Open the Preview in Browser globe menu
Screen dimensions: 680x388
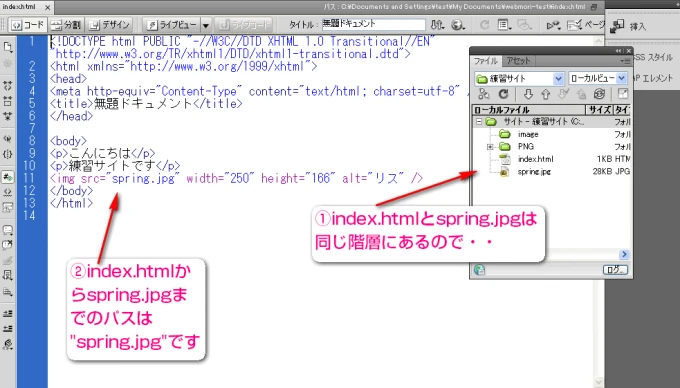[x=458, y=25]
